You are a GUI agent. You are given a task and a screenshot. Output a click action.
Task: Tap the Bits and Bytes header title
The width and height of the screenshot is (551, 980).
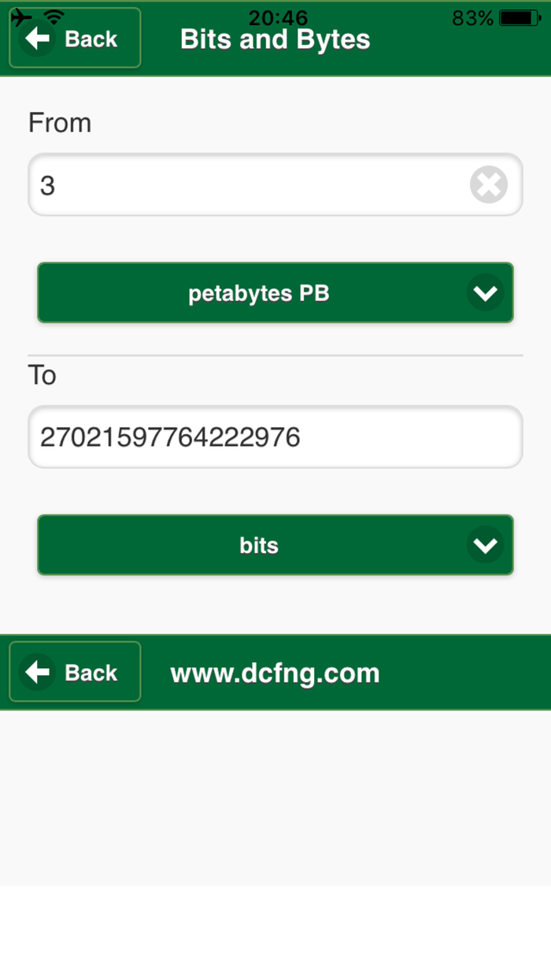[x=275, y=39]
